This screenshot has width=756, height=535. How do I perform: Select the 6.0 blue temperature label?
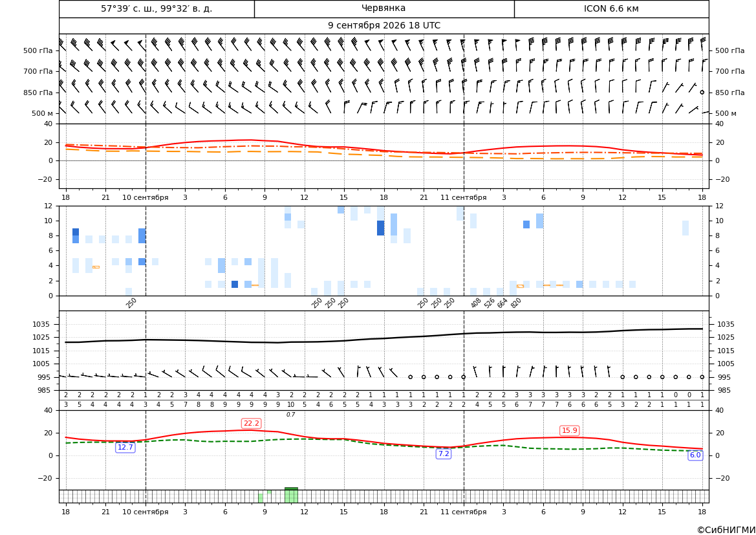pyautogui.click(x=695, y=455)
